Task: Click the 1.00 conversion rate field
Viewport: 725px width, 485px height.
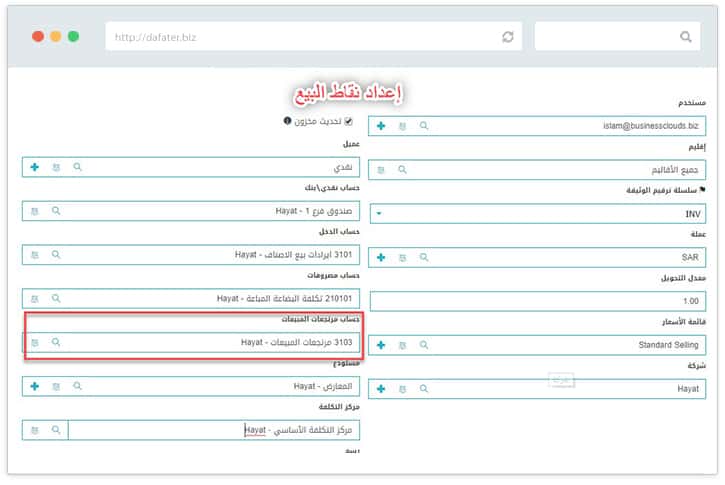Action: [x=538, y=301]
